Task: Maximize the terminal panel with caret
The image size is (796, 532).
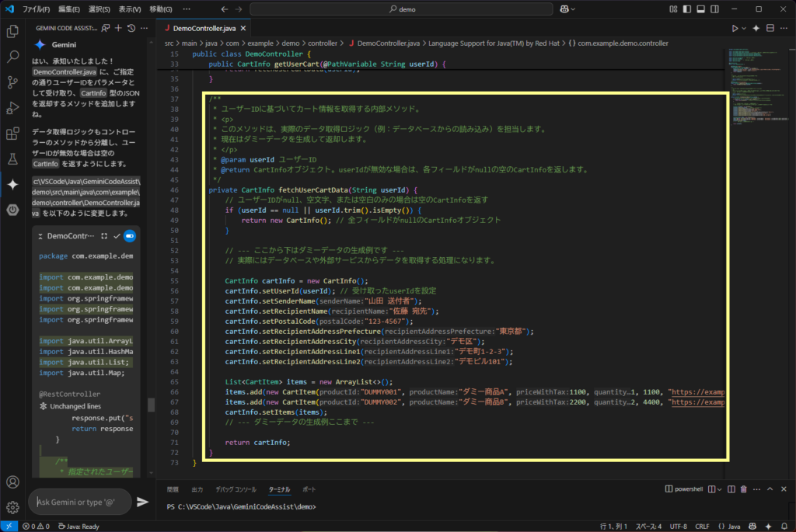Action: [770, 489]
